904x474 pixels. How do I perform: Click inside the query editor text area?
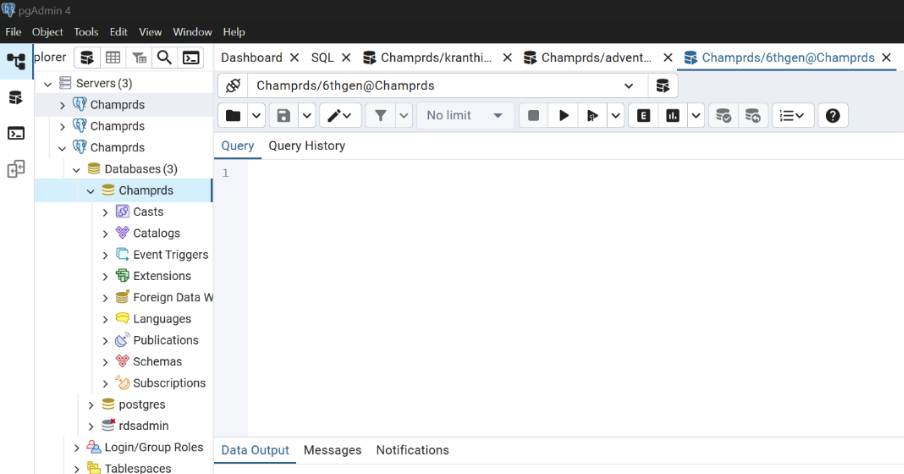click(x=575, y=298)
